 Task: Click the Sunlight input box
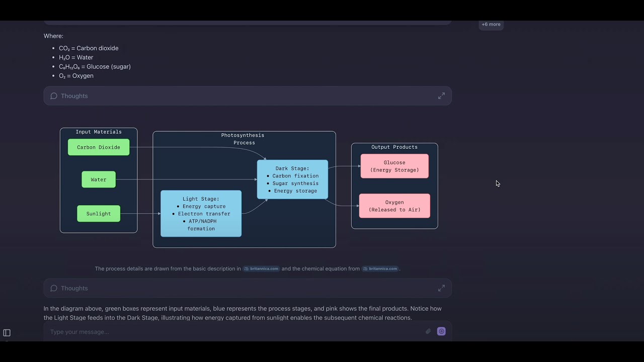99,214
